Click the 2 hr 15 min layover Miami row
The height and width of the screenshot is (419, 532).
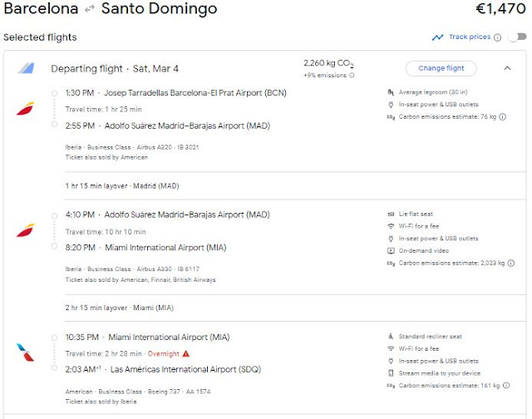click(x=120, y=308)
